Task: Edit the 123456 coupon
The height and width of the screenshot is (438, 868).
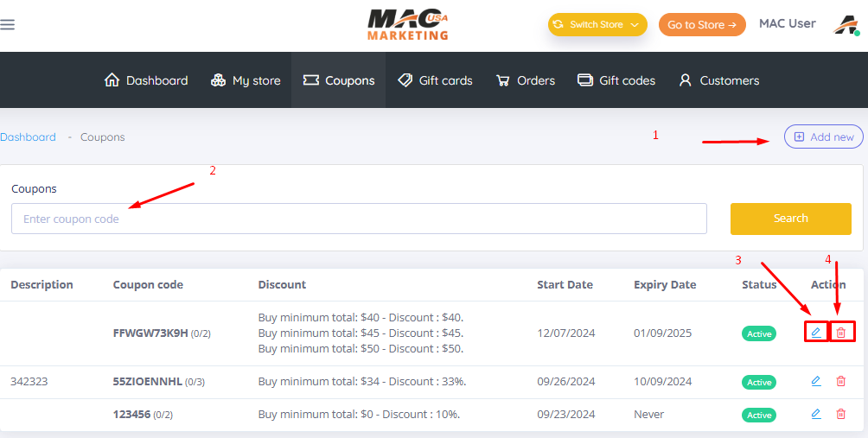Action: point(815,414)
